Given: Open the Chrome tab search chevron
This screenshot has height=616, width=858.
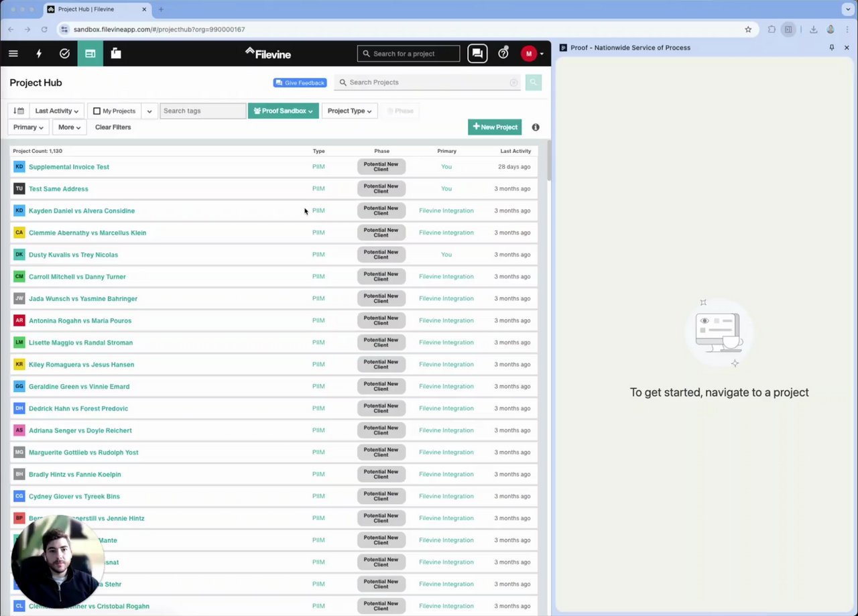Looking at the screenshot, I should point(847,9).
